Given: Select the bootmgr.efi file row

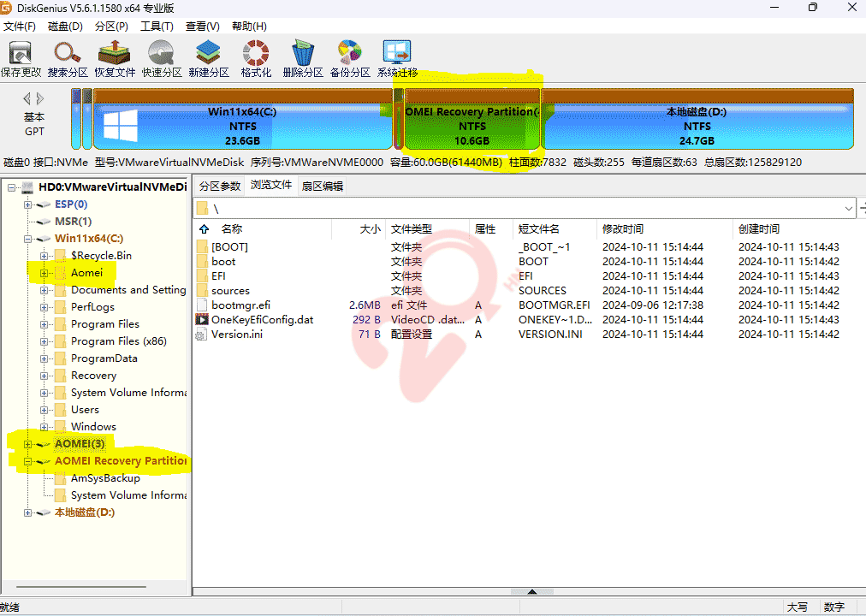Looking at the screenshot, I should click(x=240, y=305).
